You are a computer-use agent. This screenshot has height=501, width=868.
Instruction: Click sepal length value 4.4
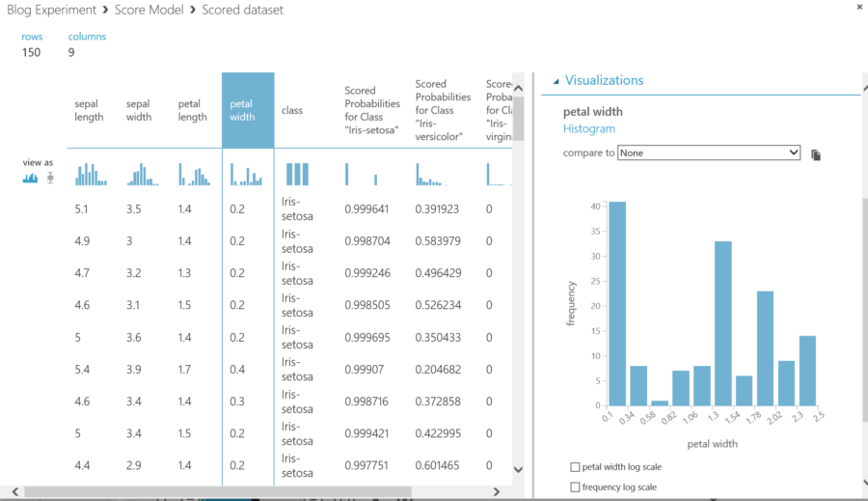tap(82, 465)
